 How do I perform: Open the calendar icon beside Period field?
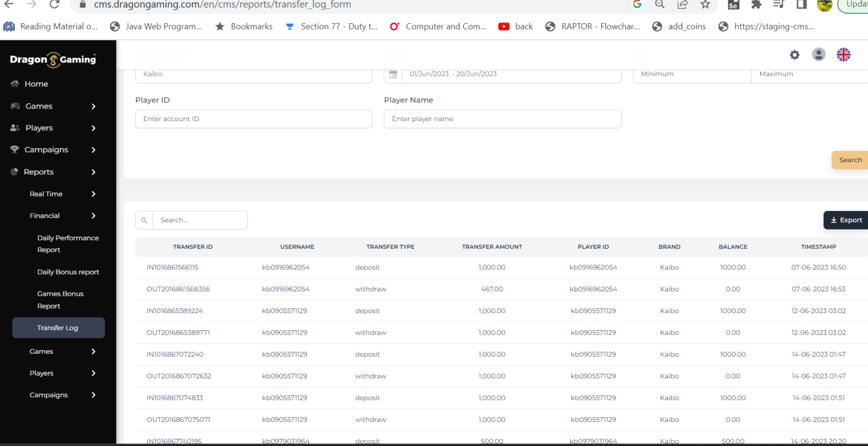point(393,73)
